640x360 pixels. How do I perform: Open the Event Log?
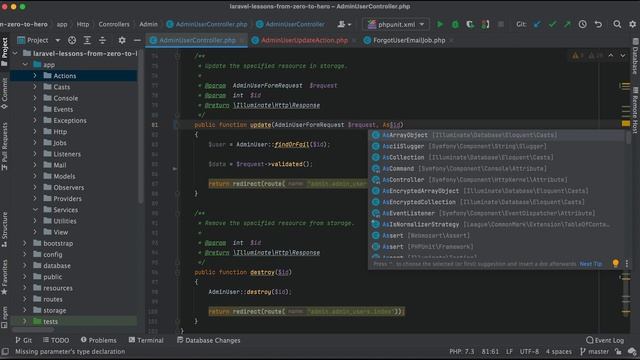tap(605, 340)
